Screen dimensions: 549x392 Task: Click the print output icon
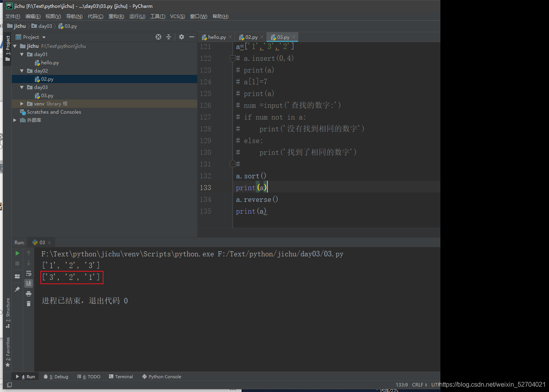pyautogui.click(x=29, y=294)
